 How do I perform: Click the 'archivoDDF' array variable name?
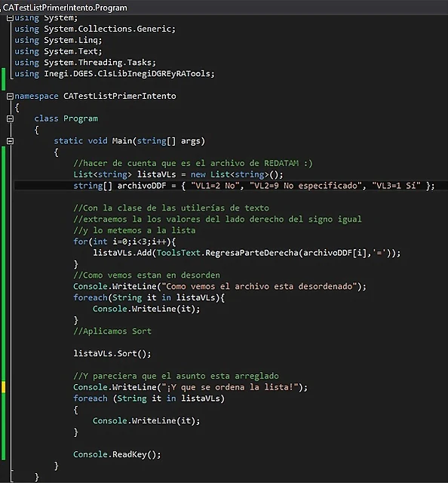[142, 186]
